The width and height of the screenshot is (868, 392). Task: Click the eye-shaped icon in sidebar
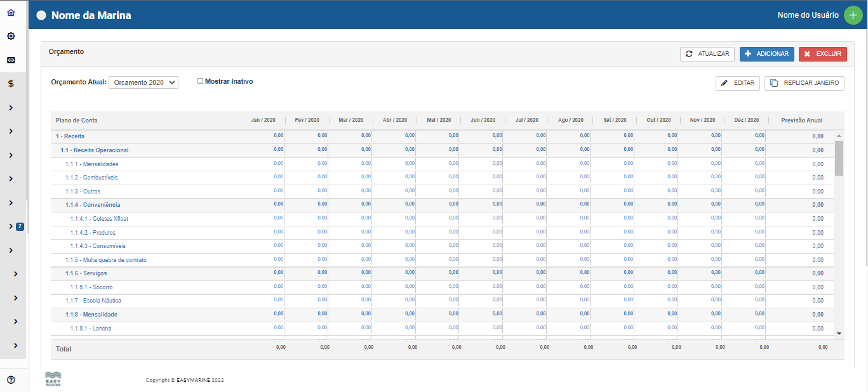[11, 60]
